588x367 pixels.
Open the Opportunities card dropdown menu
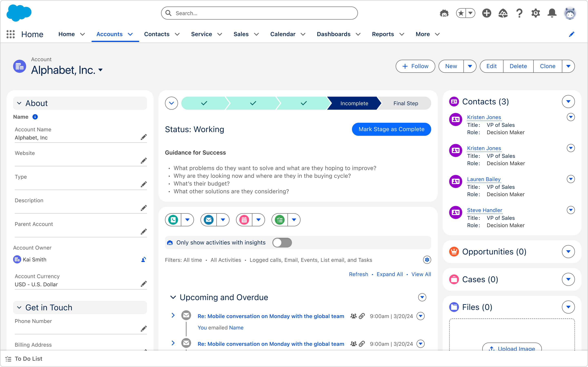pyautogui.click(x=568, y=252)
